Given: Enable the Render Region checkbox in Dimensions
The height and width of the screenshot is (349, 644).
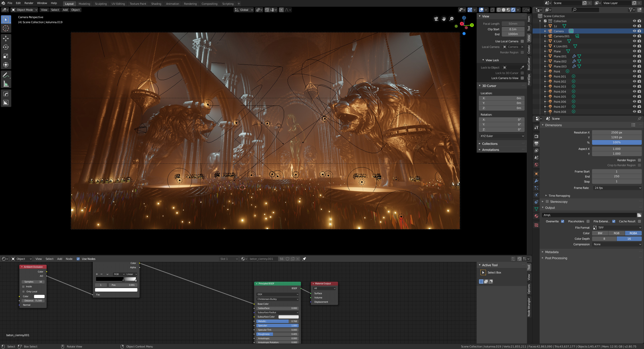Looking at the screenshot, I should click(x=639, y=160).
